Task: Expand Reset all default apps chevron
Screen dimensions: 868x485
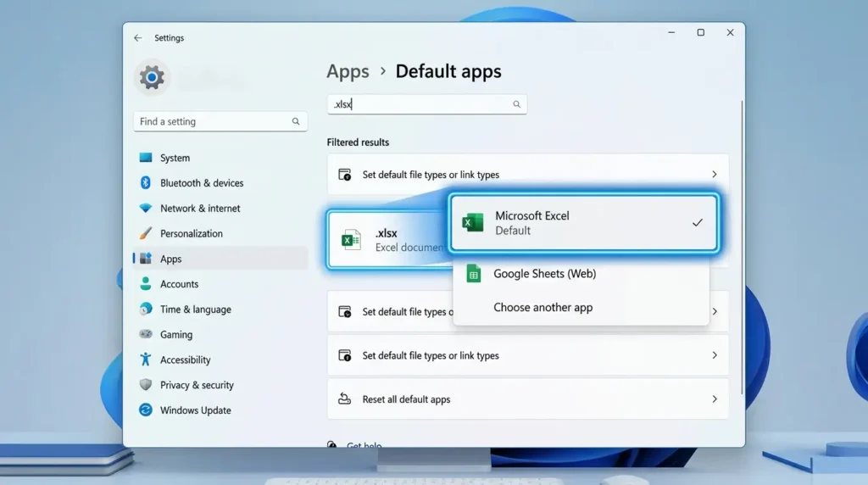Action: click(x=715, y=399)
